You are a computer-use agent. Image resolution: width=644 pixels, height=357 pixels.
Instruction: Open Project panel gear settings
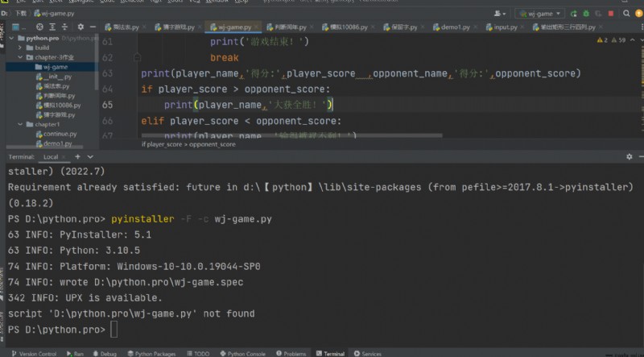[x=80, y=27]
